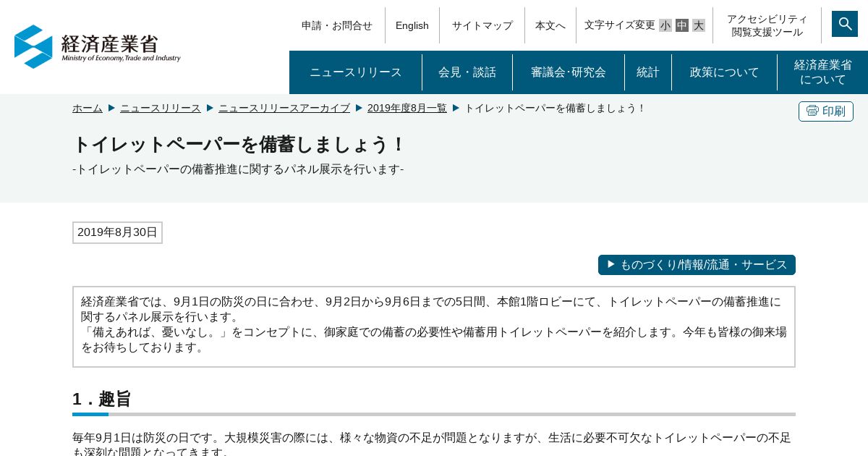Click ニュースリリース breadcrumb link
This screenshot has height=456, width=868.
(161, 108)
